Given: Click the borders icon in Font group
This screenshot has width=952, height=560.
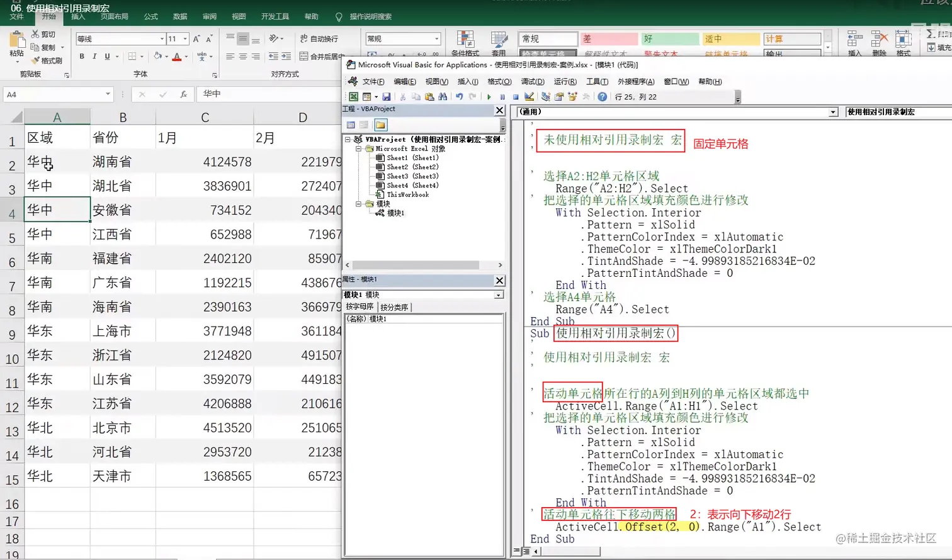Looking at the screenshot, I should tap(132, 57).
